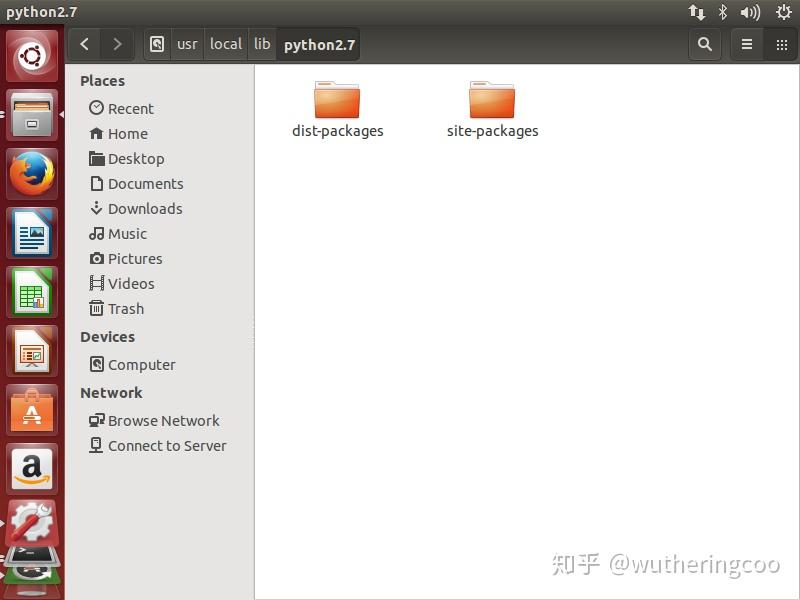800x600 pixels.
Task: Open the Files icon in the dock
Action: (x=30, y=115)
